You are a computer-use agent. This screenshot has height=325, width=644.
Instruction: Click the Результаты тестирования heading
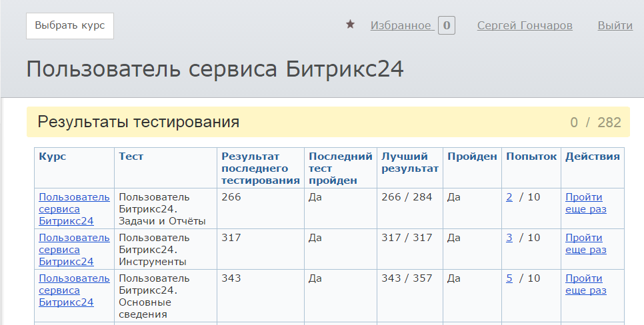pyautogui.click(x=139, y=123)
